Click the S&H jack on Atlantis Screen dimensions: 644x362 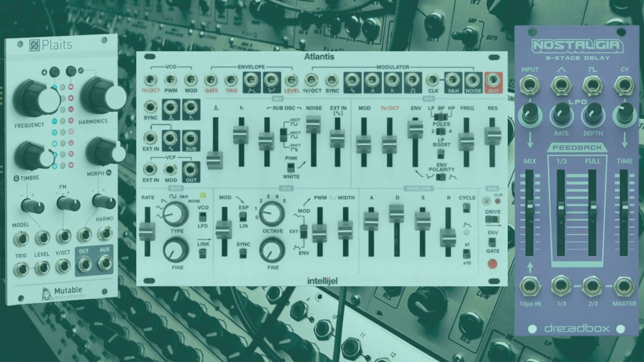tap(453, 80)
